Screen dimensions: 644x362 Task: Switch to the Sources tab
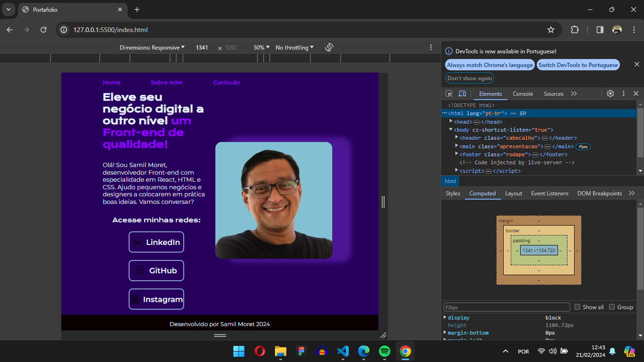553,94
